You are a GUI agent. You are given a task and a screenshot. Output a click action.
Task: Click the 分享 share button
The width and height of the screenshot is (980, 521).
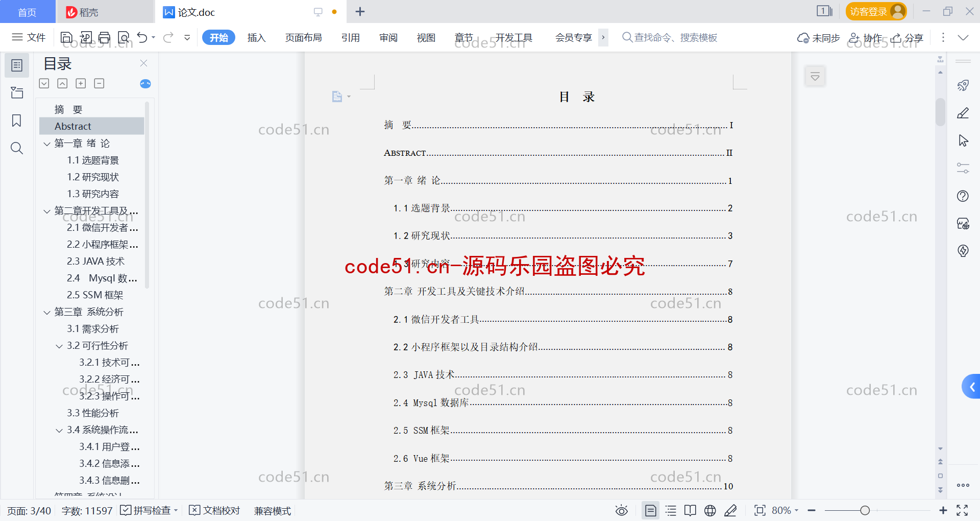(x=907, y=38)
